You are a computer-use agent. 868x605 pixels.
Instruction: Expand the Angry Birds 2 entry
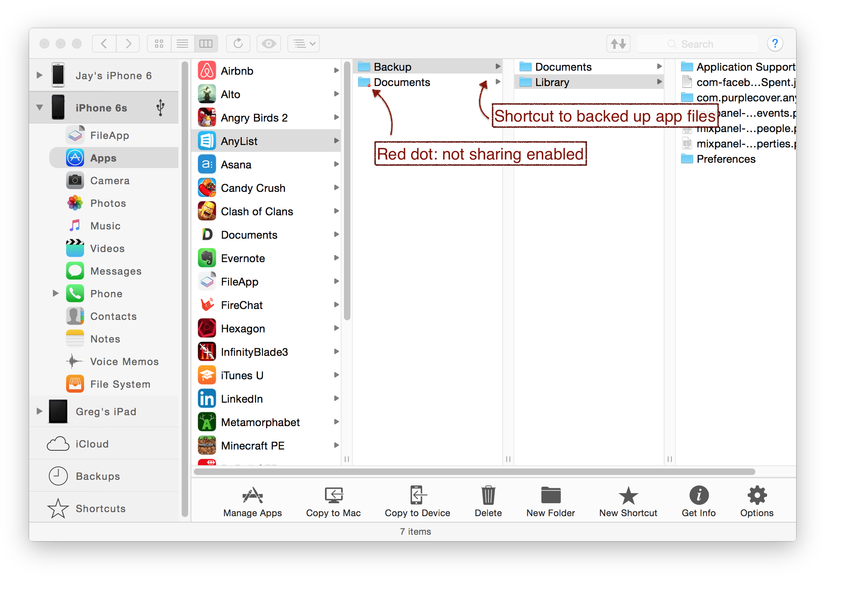(x=336, y=117)
